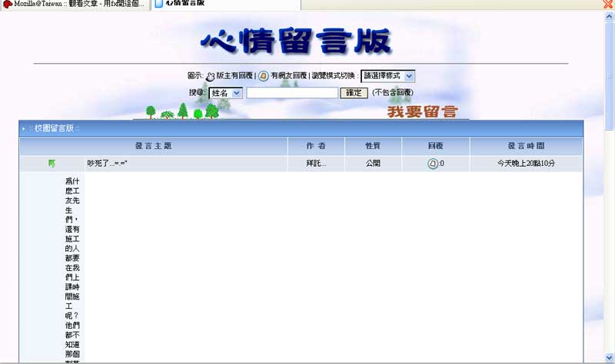Click the Mozilla tab red dinosaur favicon

8,4
